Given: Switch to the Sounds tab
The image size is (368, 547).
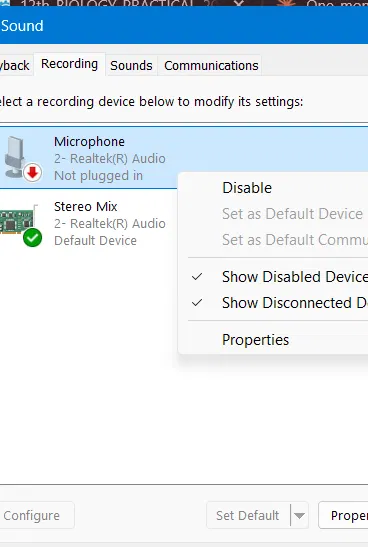Looking at the screenshot, I should point(131,66).
